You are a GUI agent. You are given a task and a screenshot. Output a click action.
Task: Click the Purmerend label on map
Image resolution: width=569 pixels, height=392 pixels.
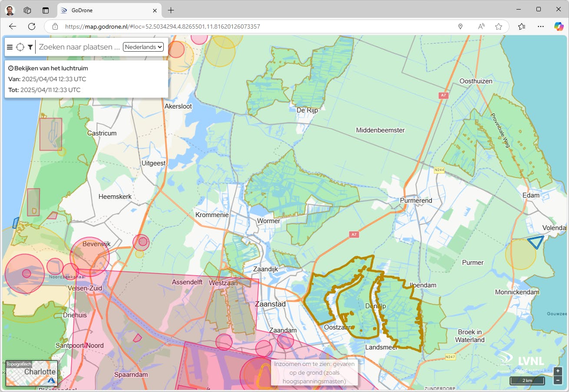tap(416, 201)
